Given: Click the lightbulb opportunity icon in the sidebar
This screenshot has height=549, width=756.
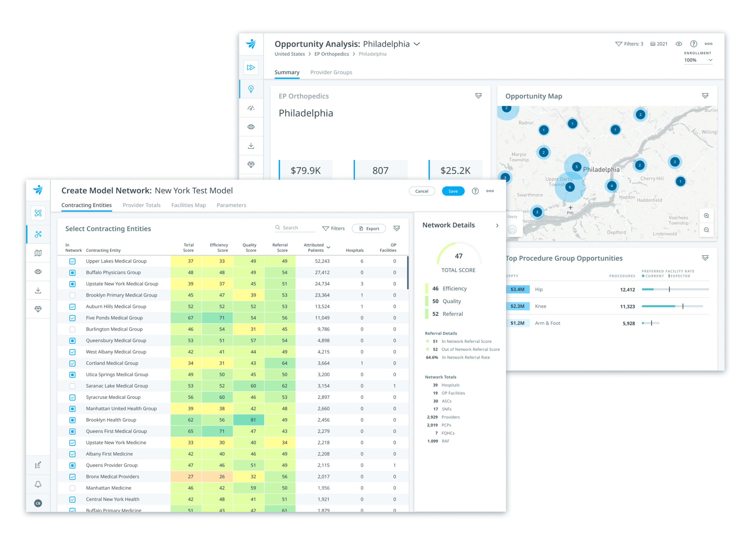Looking at the screenshot, I should click(x=251, y=89).
